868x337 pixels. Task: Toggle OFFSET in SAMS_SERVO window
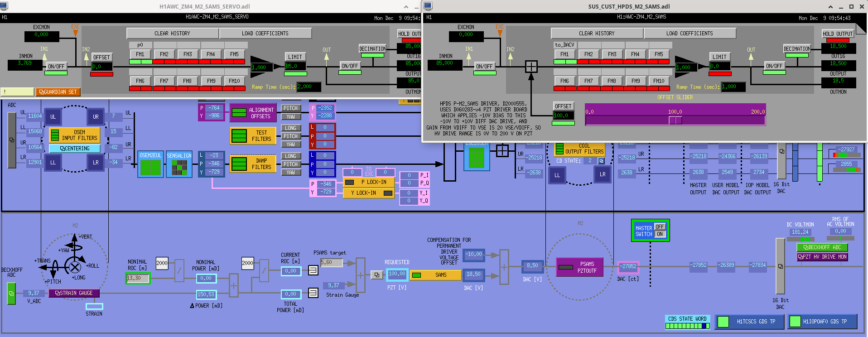[x=101, y=58]
